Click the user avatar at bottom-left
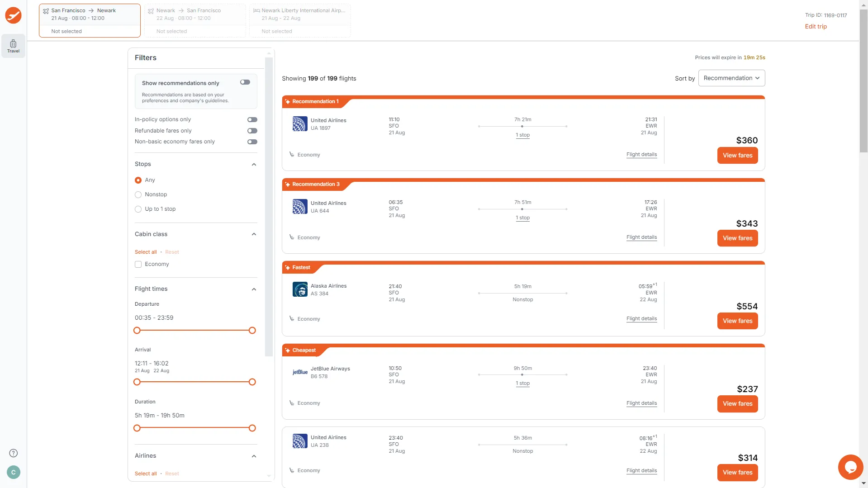 tap(13, 472)
